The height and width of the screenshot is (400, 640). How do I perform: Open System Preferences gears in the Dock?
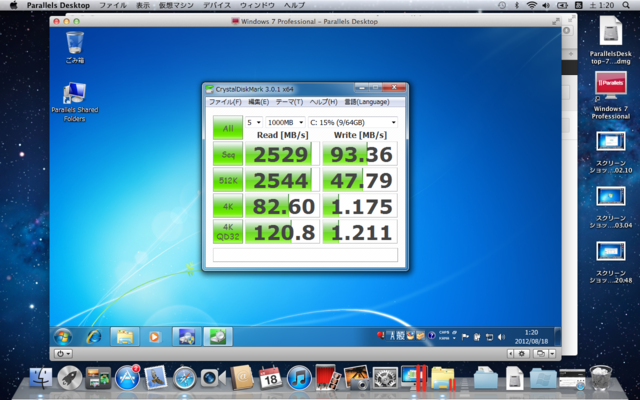tap(385, 378)
